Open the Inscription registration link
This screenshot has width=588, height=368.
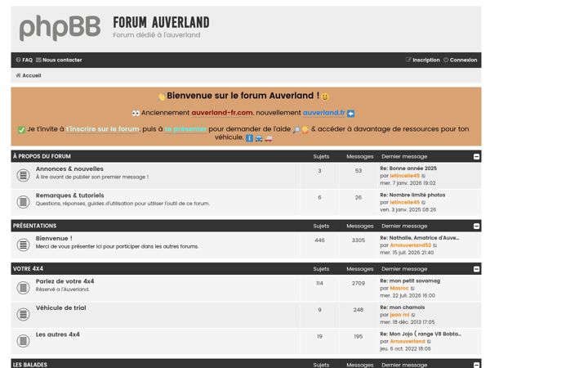point(423,60)
